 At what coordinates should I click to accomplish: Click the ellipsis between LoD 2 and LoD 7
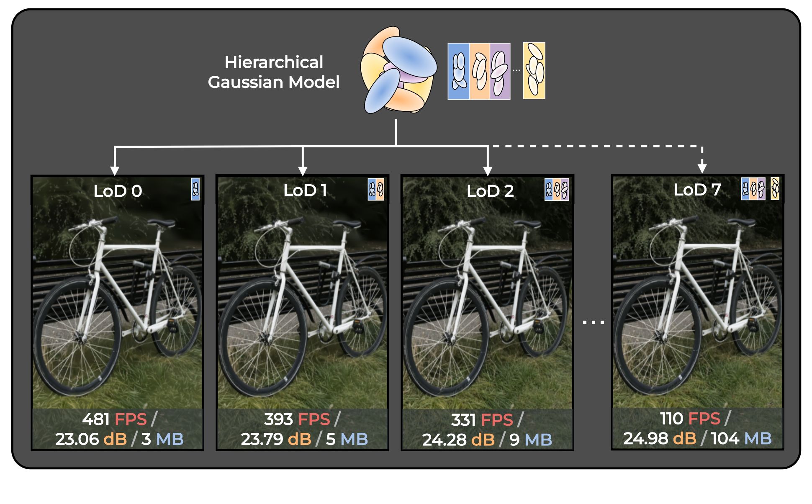click(594, 322)
